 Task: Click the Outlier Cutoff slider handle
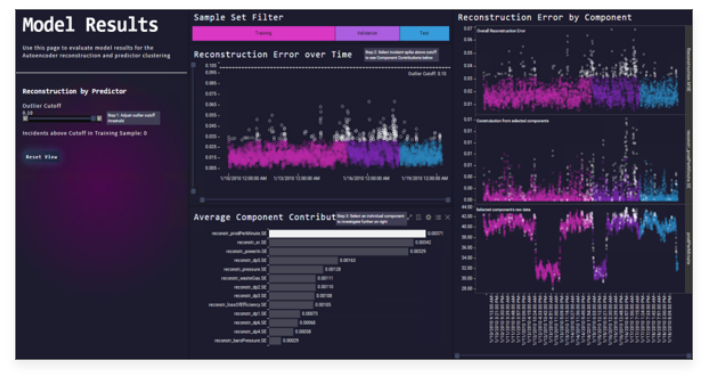(x=93, y=118)
